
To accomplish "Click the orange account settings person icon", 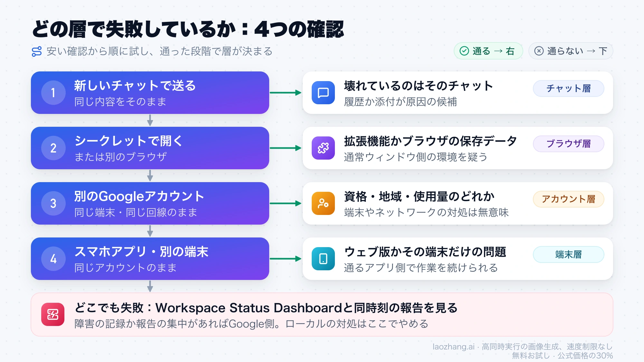I will [323, 203].
